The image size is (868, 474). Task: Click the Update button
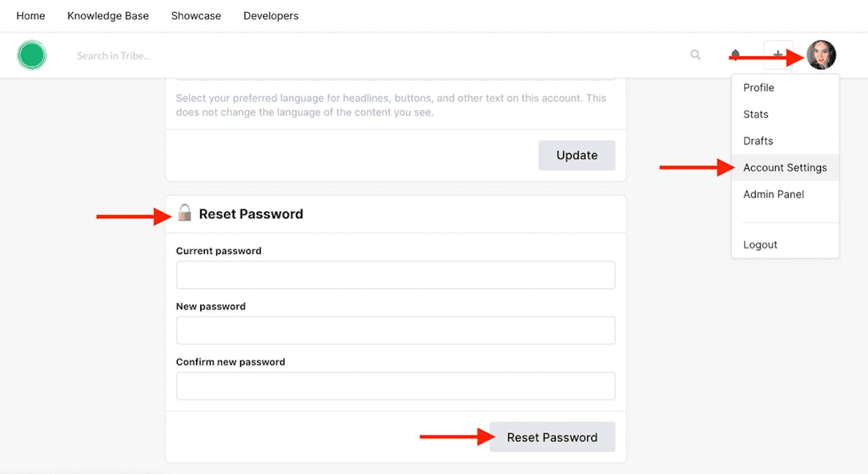pyautogui.click(x=577, y=155)
